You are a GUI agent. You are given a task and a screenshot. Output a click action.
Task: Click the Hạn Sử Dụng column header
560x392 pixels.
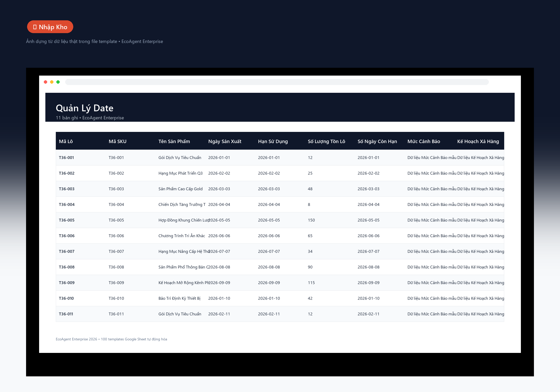[273, 141]
